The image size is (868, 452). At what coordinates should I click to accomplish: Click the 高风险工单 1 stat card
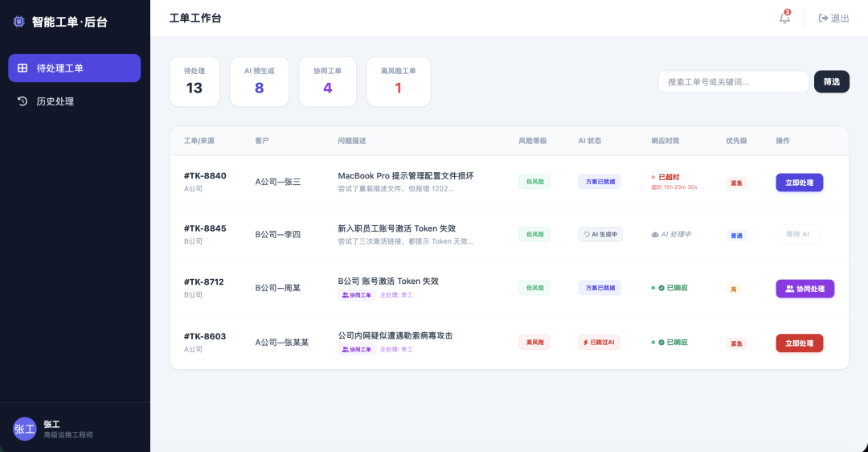pyautogui.click(x=398, y=81)
